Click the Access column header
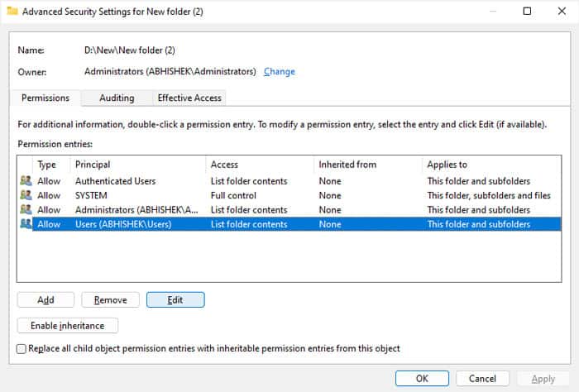Screen dimensions: 579x392 (x=260, y=165)
